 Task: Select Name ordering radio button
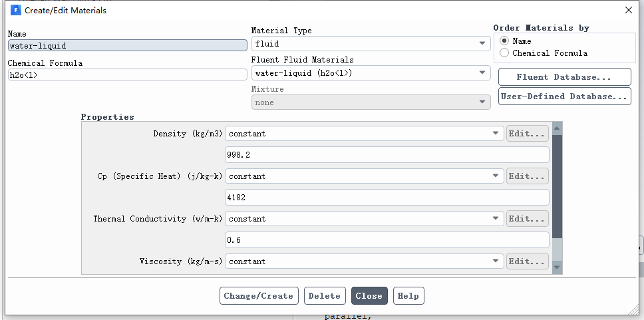(x=504, y=41)
